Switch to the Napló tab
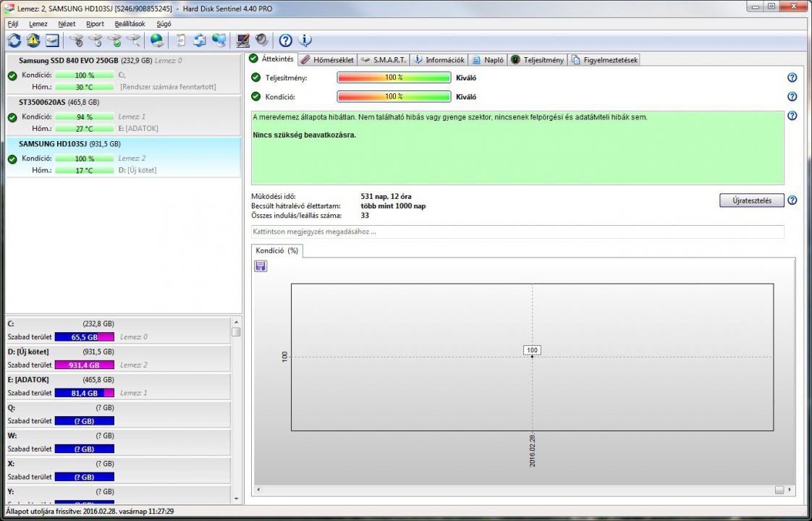Image resolution: width=812 pixels, height=521 pixels. [x=488, y=60]
